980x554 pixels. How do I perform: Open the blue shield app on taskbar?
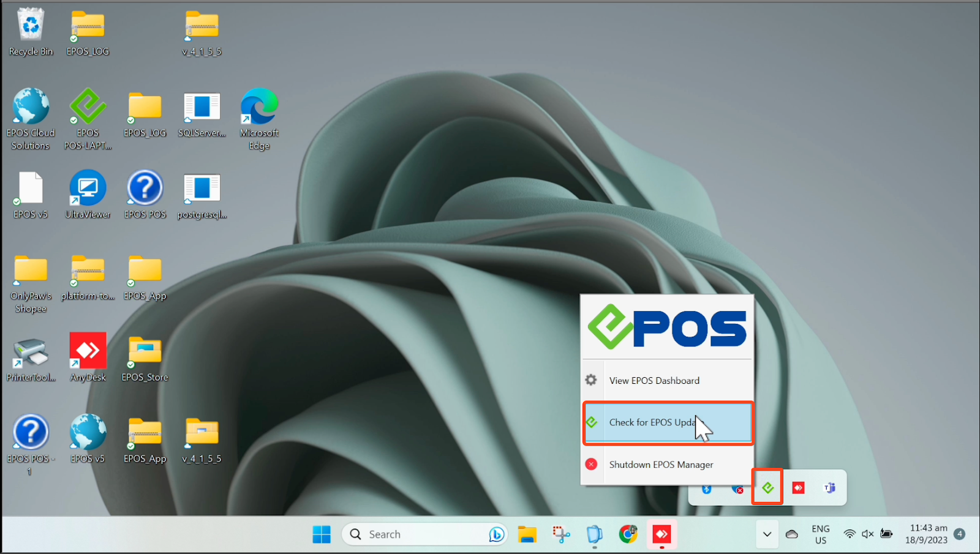click(594, 534)
